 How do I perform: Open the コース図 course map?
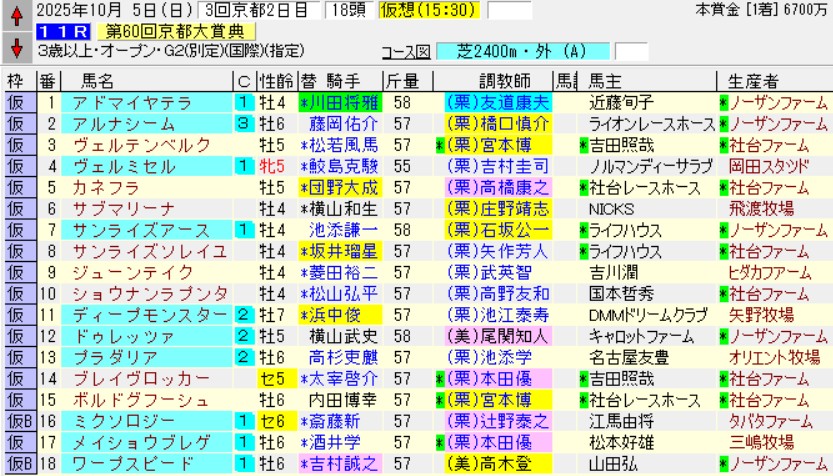407,51
